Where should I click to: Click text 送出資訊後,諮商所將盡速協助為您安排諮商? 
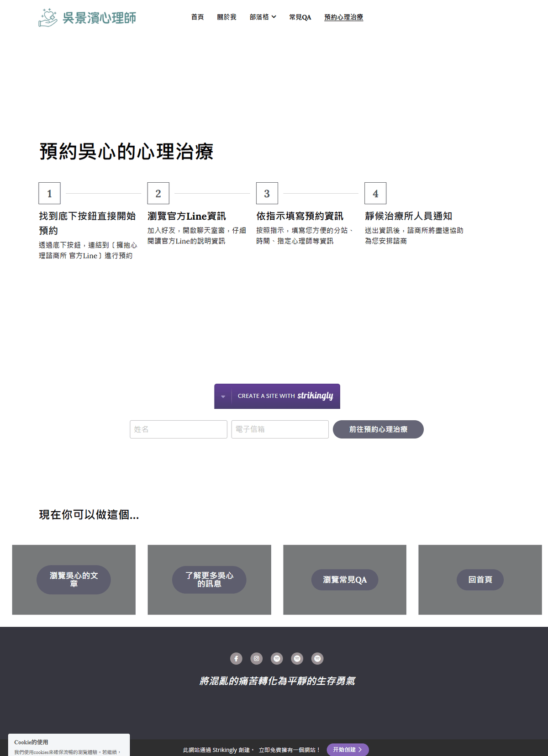414,236
